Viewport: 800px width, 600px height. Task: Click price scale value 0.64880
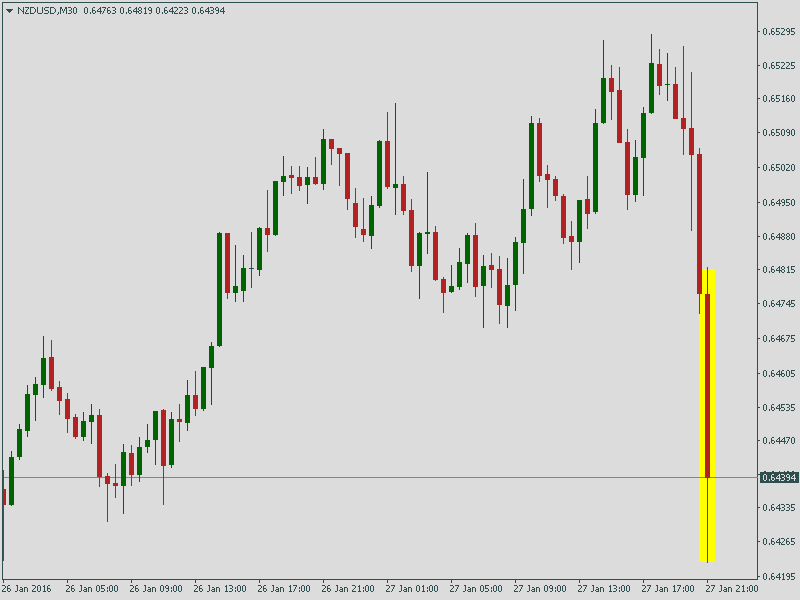pos(779,236)
